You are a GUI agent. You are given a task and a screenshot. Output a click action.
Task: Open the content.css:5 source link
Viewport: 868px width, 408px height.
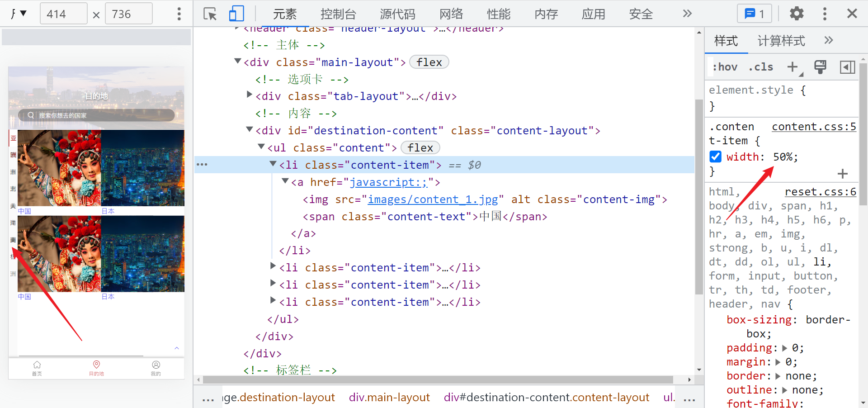tap(814, 127)
